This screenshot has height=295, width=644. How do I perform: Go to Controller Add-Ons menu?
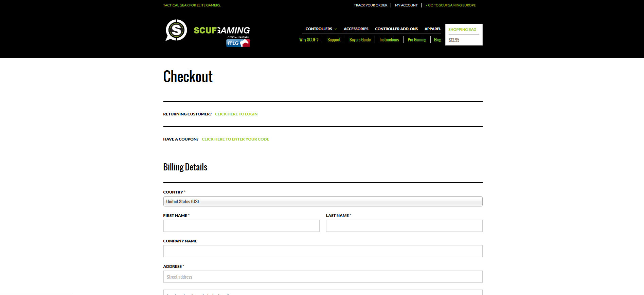(x=396, y=29)
